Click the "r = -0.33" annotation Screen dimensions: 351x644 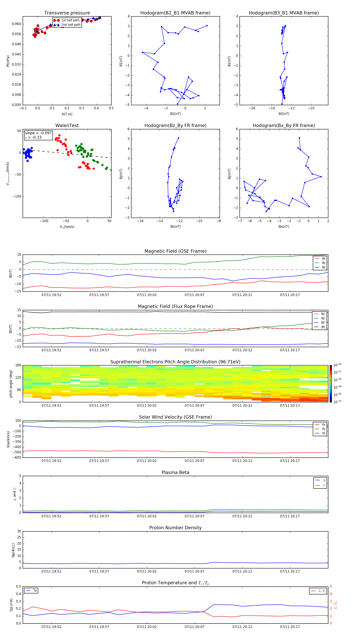pyautogui.click(x=33, y=138)
